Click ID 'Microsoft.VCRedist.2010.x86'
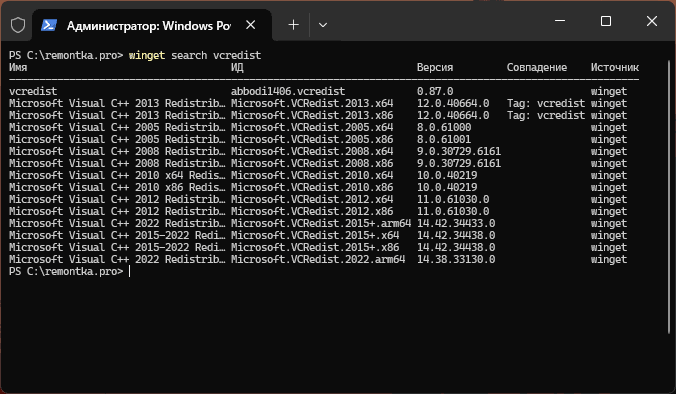The image size is (676, 394). click(312, 188)
